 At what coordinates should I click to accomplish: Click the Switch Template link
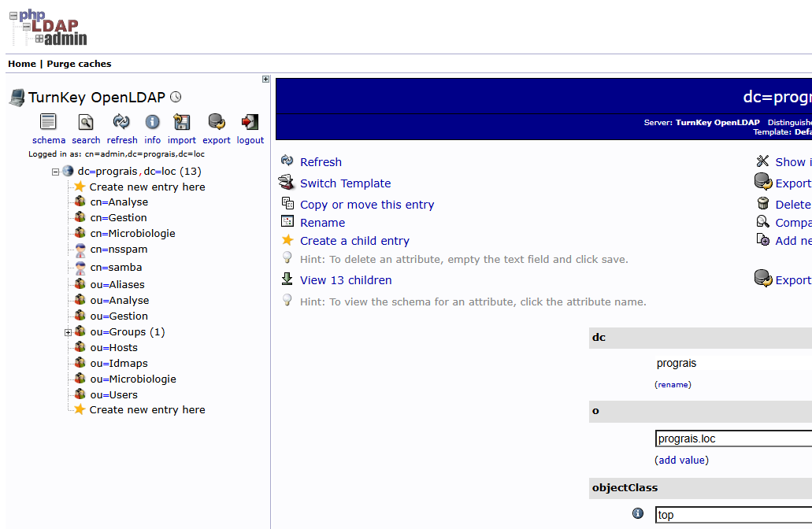click(x=346, y=183)
